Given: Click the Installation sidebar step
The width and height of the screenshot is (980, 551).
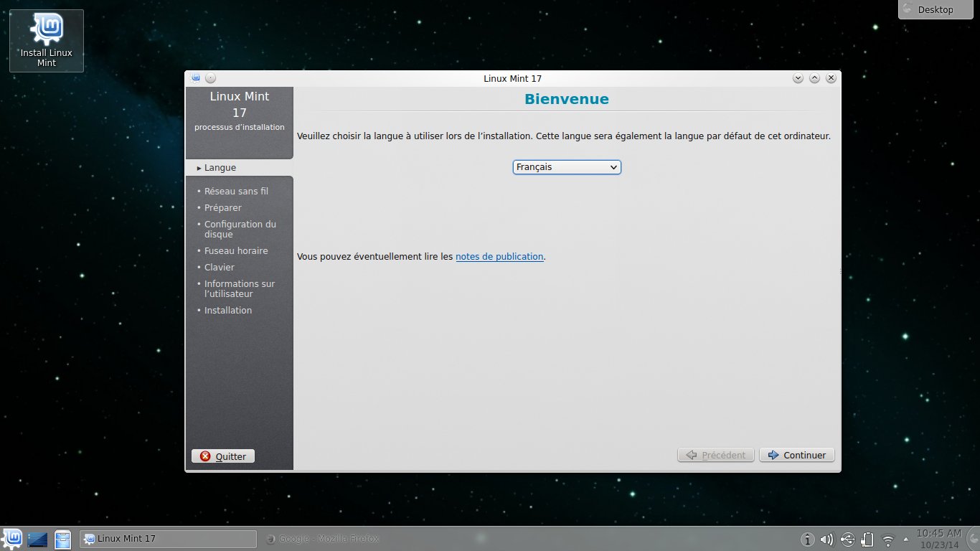Looking at the screenshot, I should (228, 311).
